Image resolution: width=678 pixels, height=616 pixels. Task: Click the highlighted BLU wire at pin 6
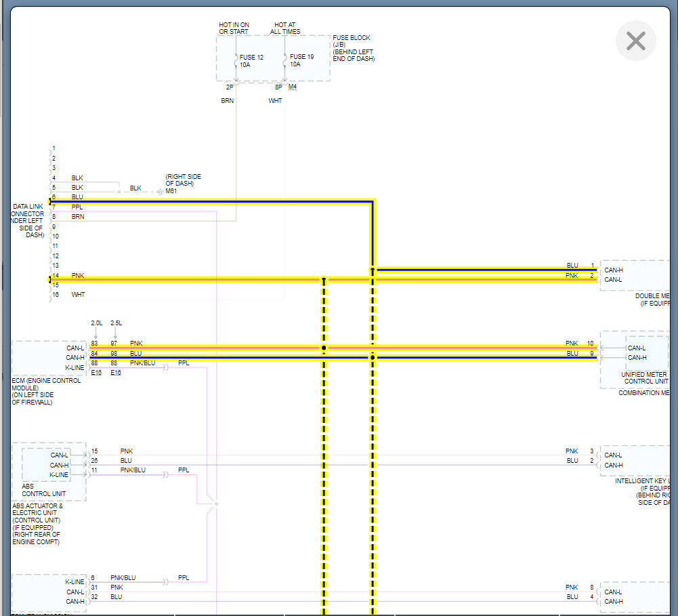click(x=212, y=201)
